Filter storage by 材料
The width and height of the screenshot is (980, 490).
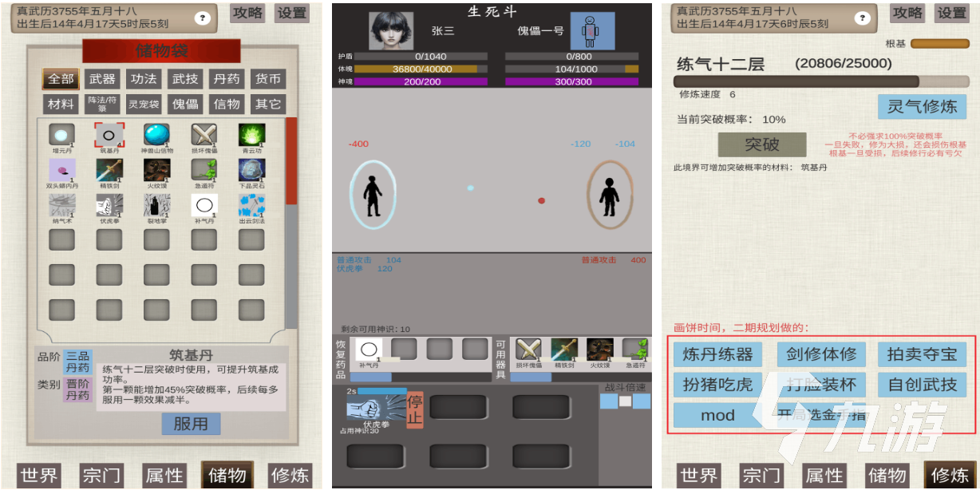point(61,104)
